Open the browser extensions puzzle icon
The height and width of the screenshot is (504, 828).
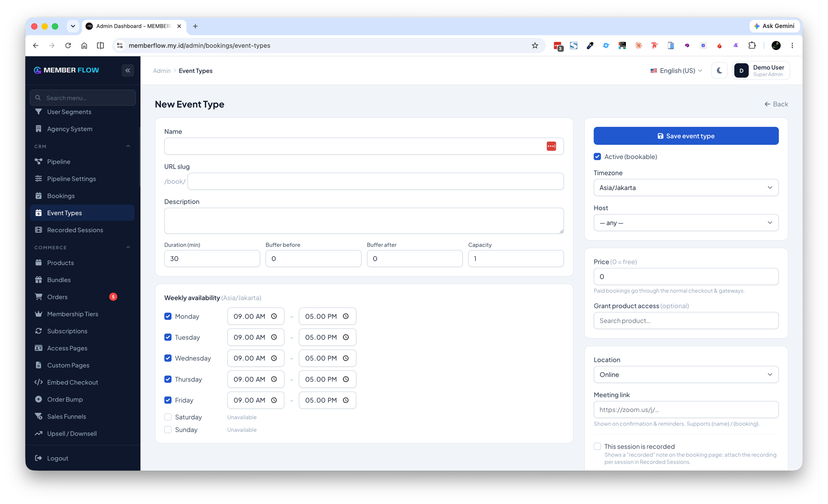coord(752,45)
